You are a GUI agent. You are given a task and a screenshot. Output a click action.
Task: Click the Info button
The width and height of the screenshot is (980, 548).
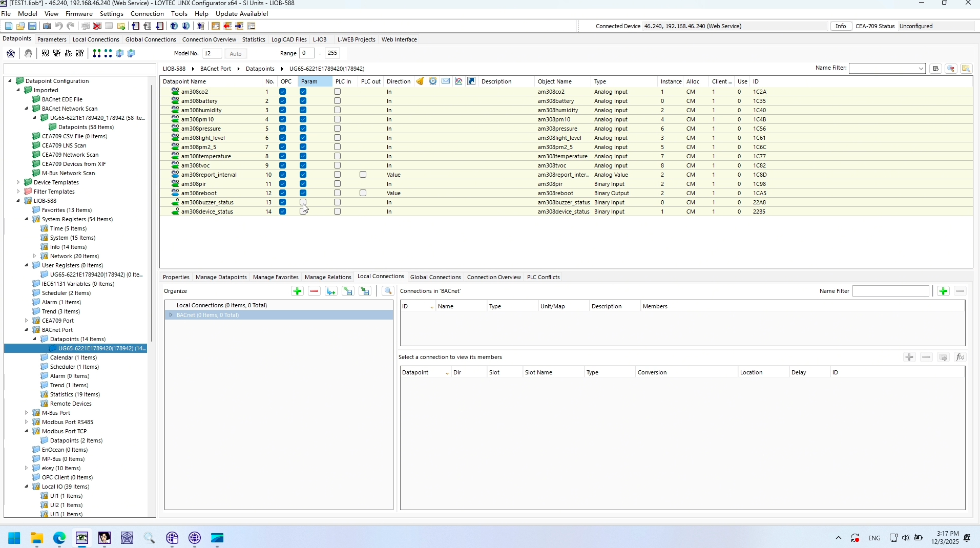(841, 26)
